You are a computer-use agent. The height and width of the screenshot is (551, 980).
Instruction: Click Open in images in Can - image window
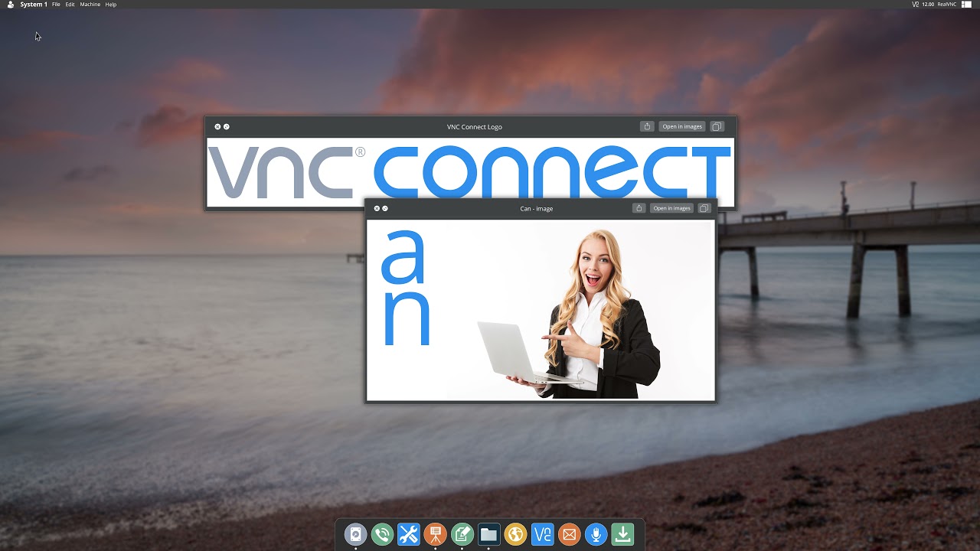[671, 208]
